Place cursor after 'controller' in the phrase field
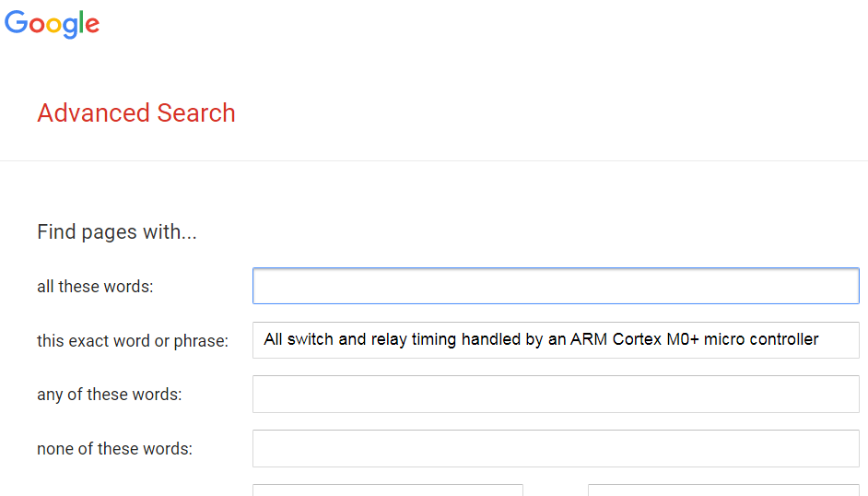868x496 pixels. pos(820,339)
